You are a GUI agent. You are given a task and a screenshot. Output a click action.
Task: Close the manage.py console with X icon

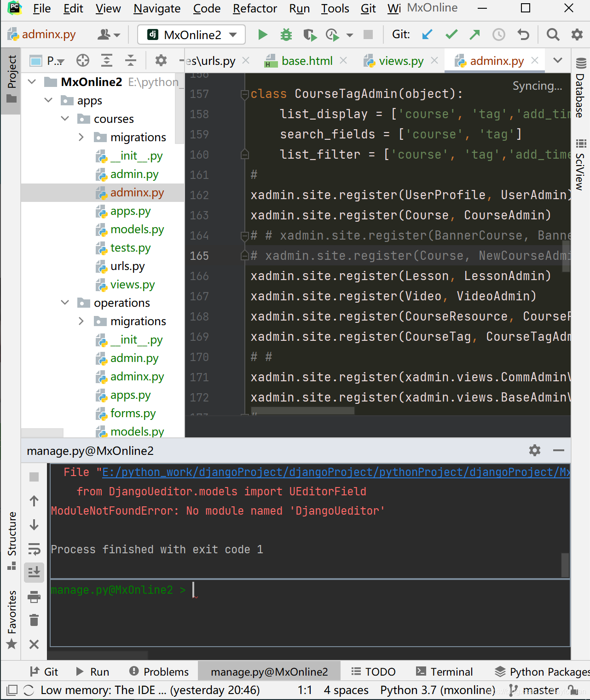[x=34, y=644]
